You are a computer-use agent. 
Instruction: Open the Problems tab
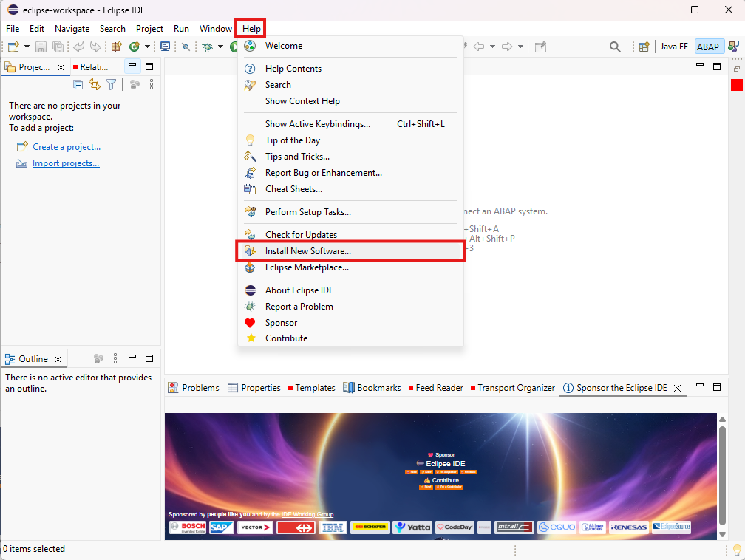(194, 388)
